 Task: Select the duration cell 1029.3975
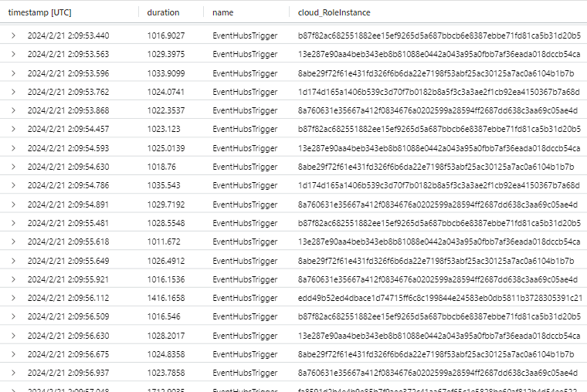coord(166,55)
